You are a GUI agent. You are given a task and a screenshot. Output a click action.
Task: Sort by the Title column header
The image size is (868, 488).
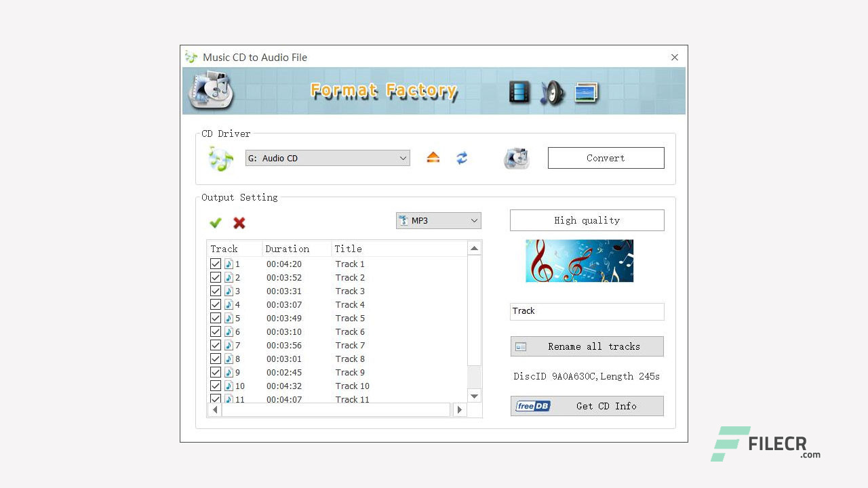399,249
